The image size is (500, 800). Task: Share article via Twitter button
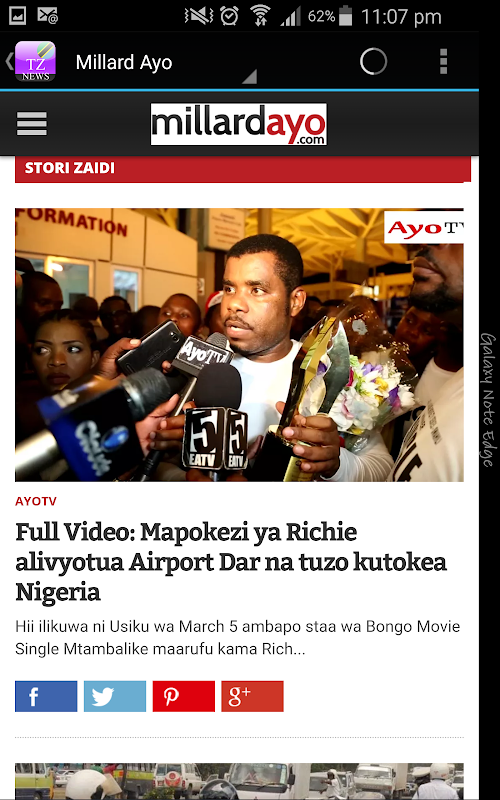point(115,696)
